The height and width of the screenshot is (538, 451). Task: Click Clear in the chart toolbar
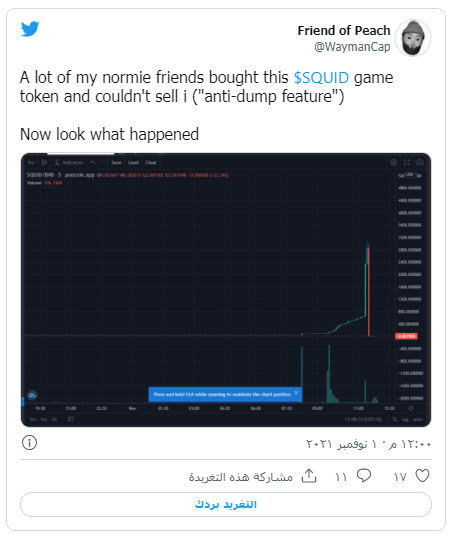(x=151, y=162)
